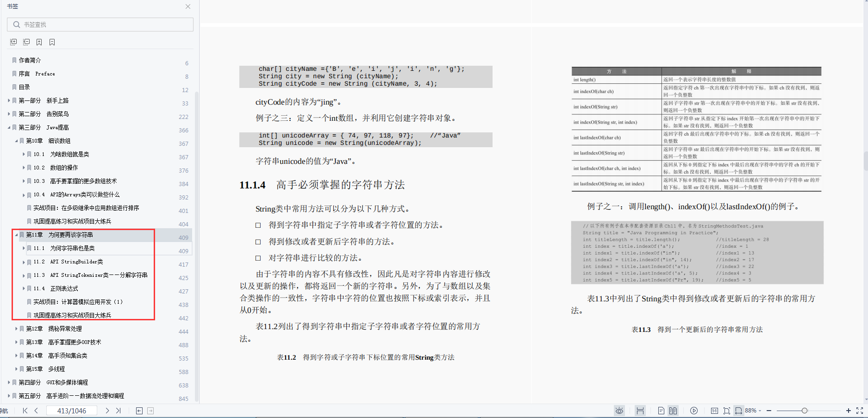This screenshot has height=418, width=868.
Task: Switch to single page view
Action: [x=661, y=411]
